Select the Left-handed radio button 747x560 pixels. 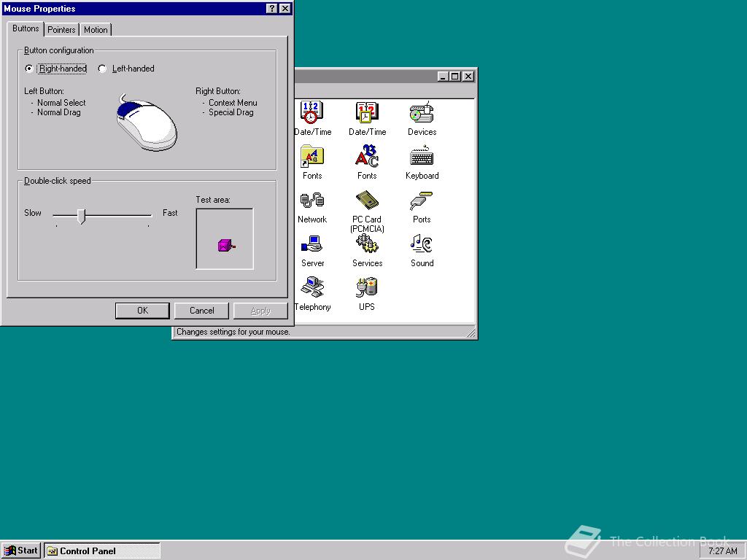(102, 69)
